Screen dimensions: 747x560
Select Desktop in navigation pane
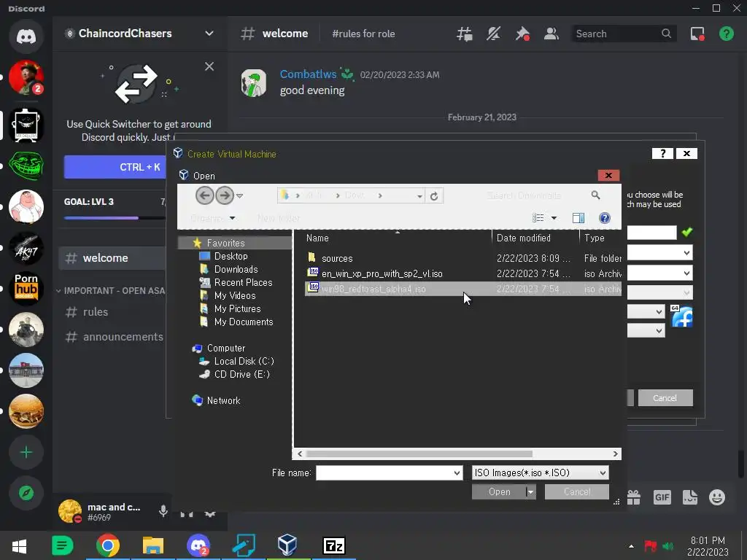click(231, 256)
